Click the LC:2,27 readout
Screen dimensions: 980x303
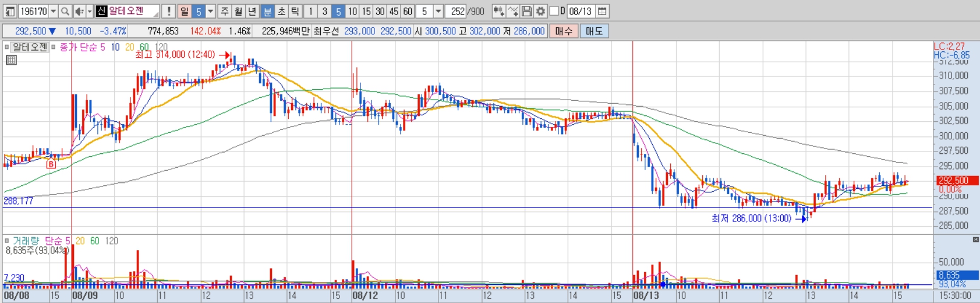point(949,46)
